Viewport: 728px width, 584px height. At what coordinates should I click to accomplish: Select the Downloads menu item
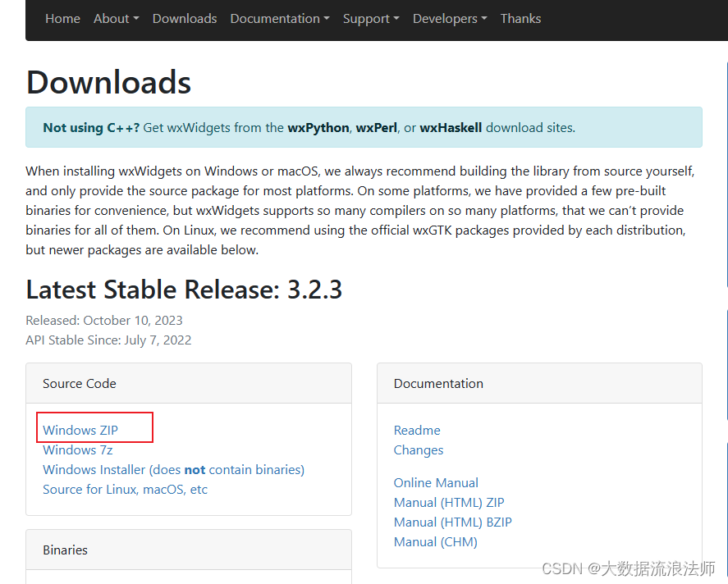click(184, 18)
